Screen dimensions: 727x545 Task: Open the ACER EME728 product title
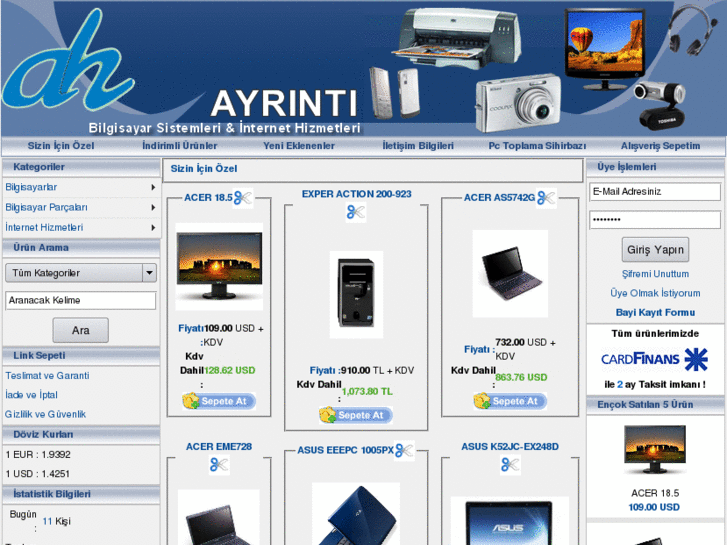(219, 447)
